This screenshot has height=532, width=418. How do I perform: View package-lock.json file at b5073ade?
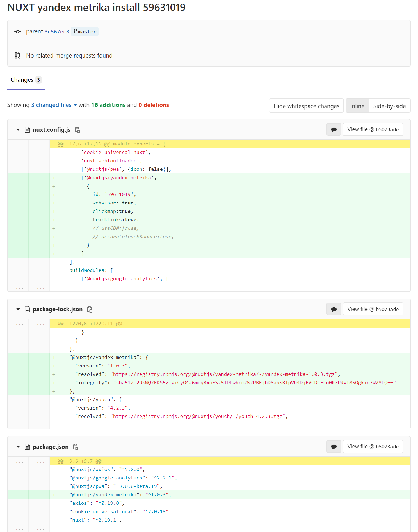(373, 309)
